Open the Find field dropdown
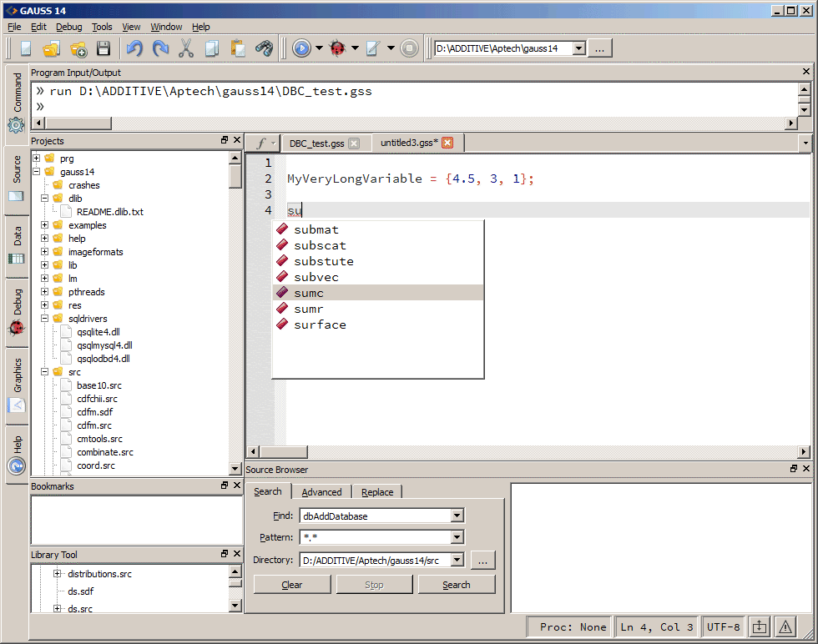The height and width of the screenshot is (644, 818). [457, 516]
